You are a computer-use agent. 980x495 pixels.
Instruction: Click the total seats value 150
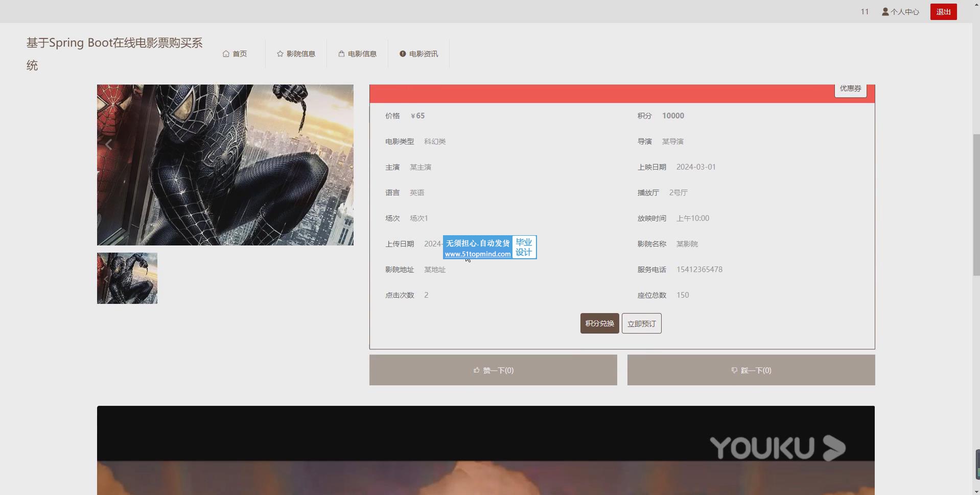point(683,295)
